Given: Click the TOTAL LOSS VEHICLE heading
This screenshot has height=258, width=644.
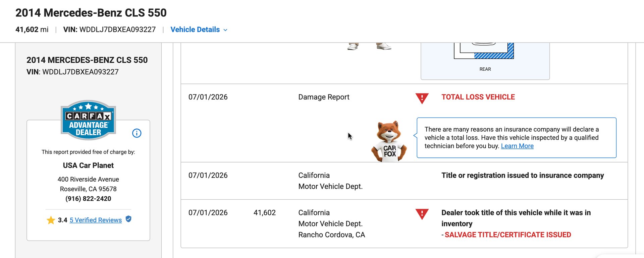Looking at the screenshot, I should tap(478, 97).
